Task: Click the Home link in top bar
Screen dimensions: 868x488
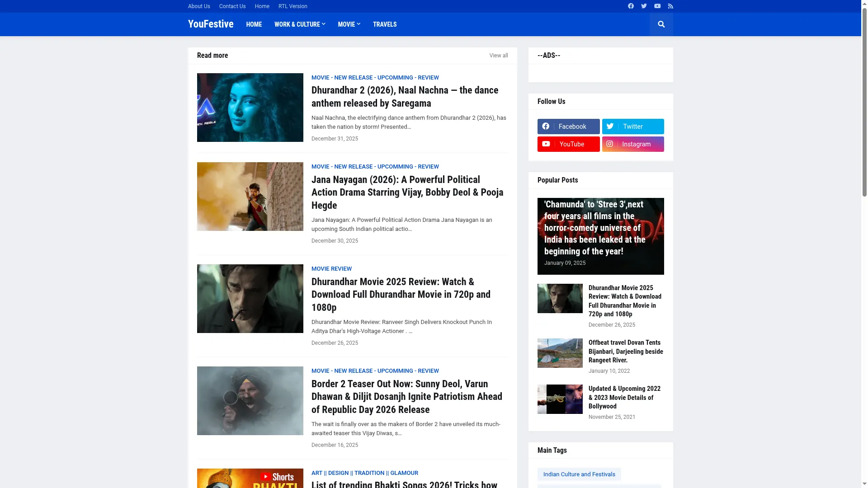Action: coord(262,6)
